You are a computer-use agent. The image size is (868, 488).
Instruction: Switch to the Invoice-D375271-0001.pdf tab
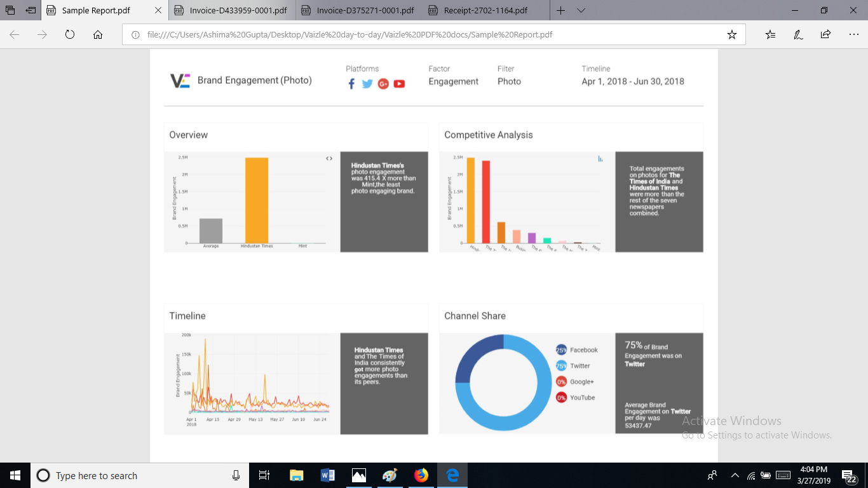359,11
